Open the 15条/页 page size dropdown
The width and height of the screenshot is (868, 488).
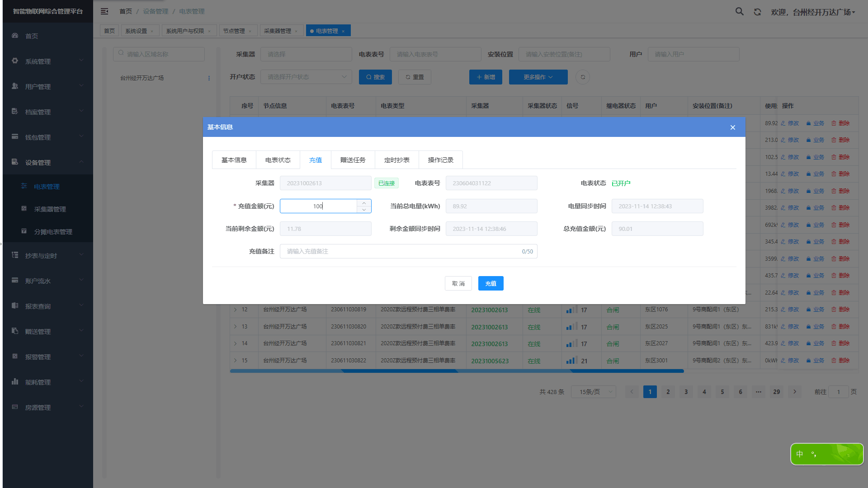[x=594, y=392]
